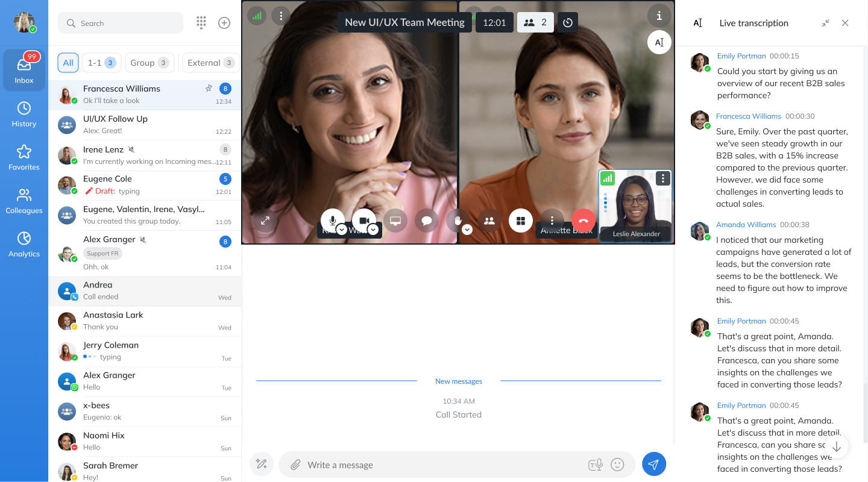Open the participants count button
Screen dimensions: 868x482
tap(535, 23)
